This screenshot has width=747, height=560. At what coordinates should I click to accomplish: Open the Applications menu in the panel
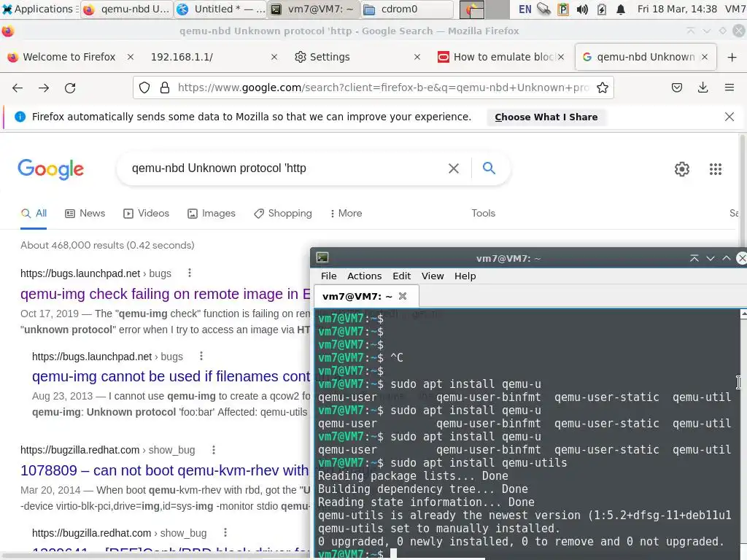pyautogui.click(x=39, y=9)
